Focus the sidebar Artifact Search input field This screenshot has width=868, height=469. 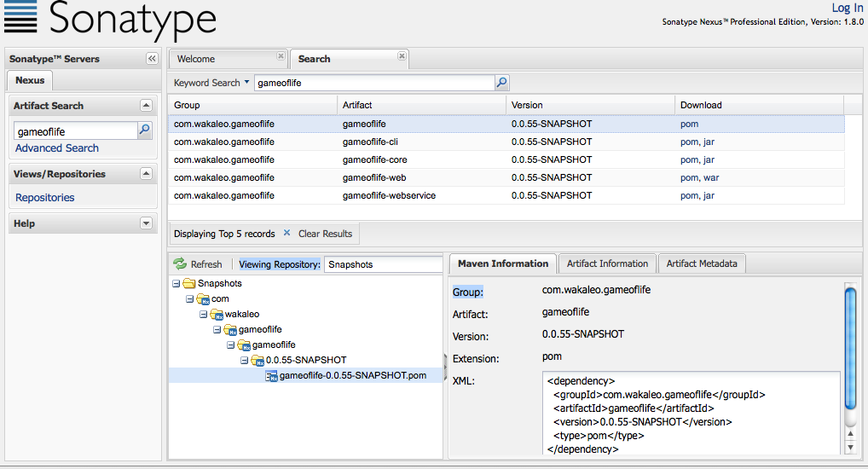(x=75, y=131)
